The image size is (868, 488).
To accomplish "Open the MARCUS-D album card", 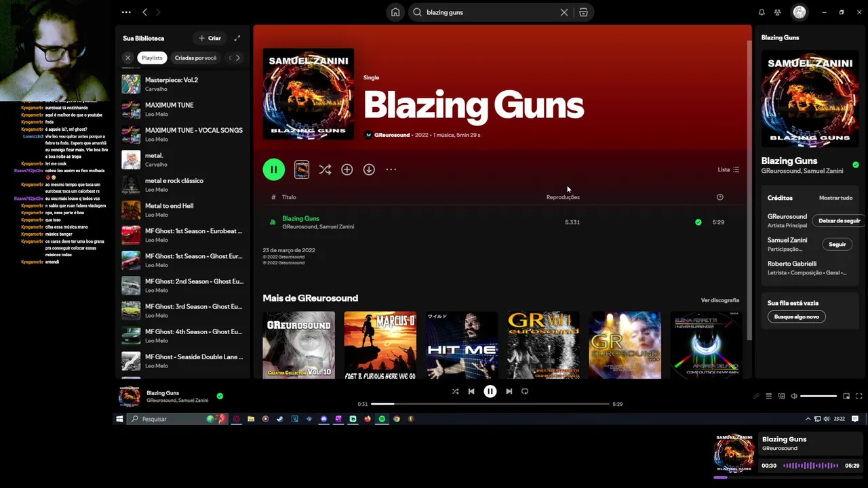I will point(380,345).
